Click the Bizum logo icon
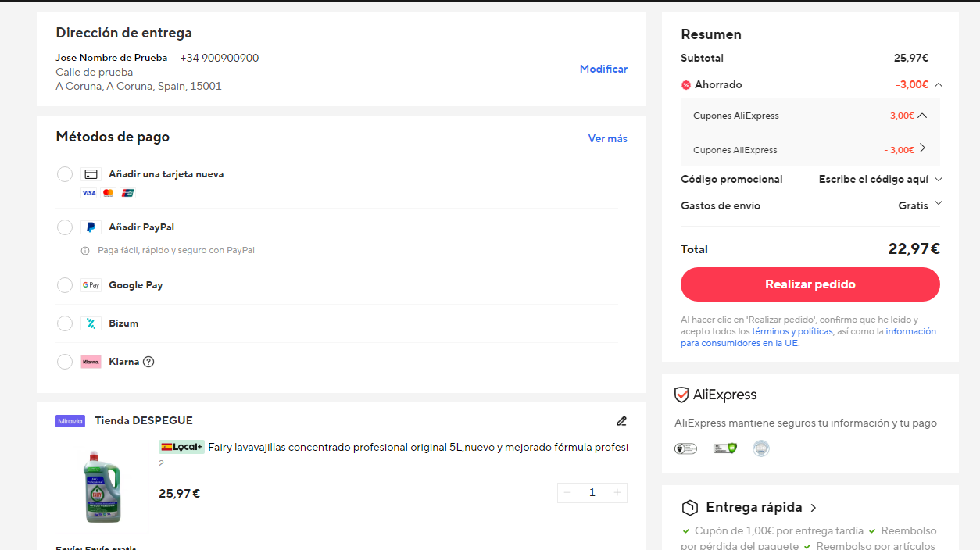Viewport: 980px width, 550px height. tap(91, 323)
